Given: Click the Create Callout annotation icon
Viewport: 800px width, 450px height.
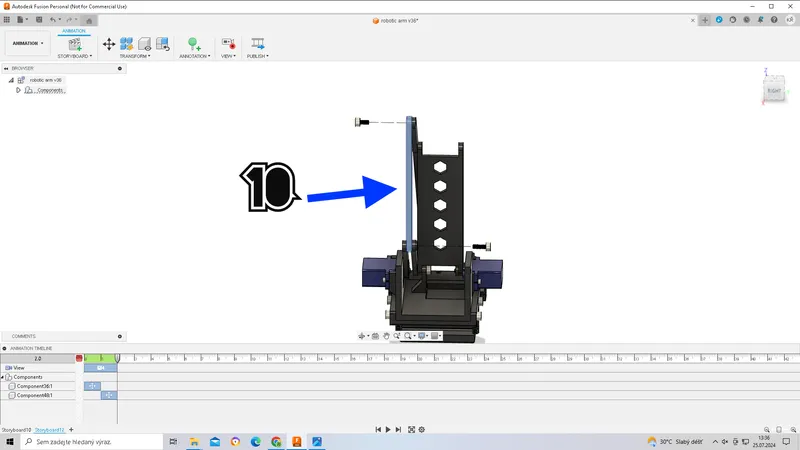Looking at the screenshot, I should [194, 44].
